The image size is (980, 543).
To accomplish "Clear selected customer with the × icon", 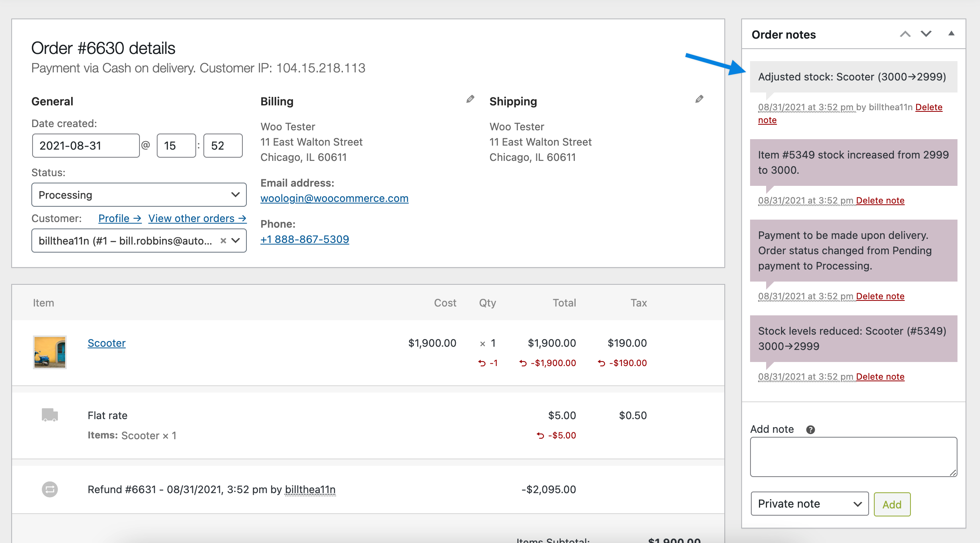I will pos(224,241).
